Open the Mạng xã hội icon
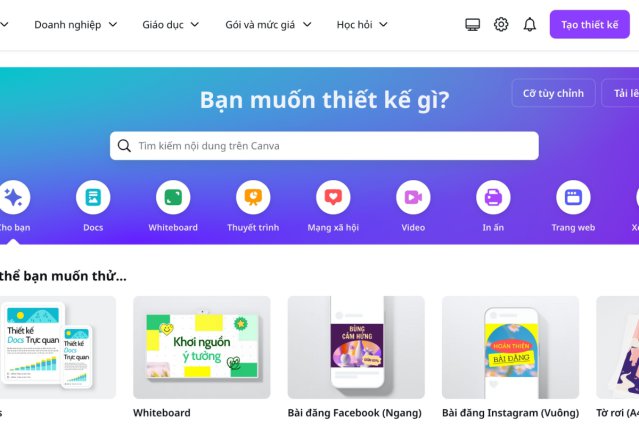The image size is (639, 426). click(x=333, y=197)
